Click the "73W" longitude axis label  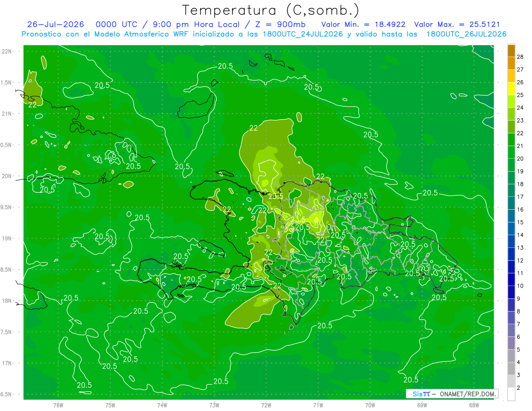pyautogui.click(x=214, y=405)
